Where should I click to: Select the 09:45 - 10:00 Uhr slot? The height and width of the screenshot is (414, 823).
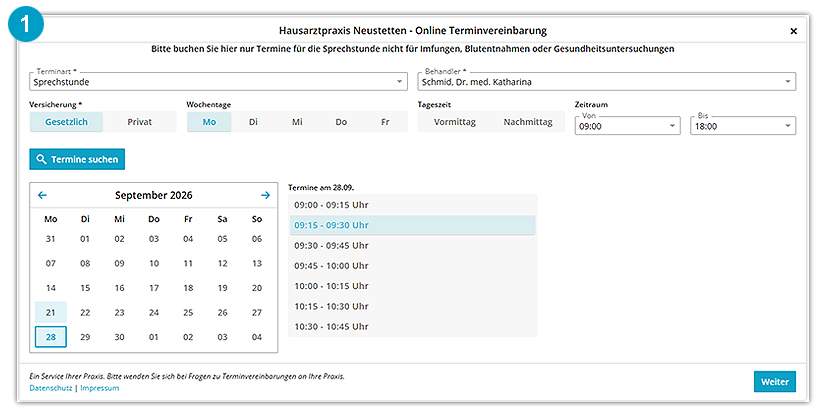pos(413,266)
